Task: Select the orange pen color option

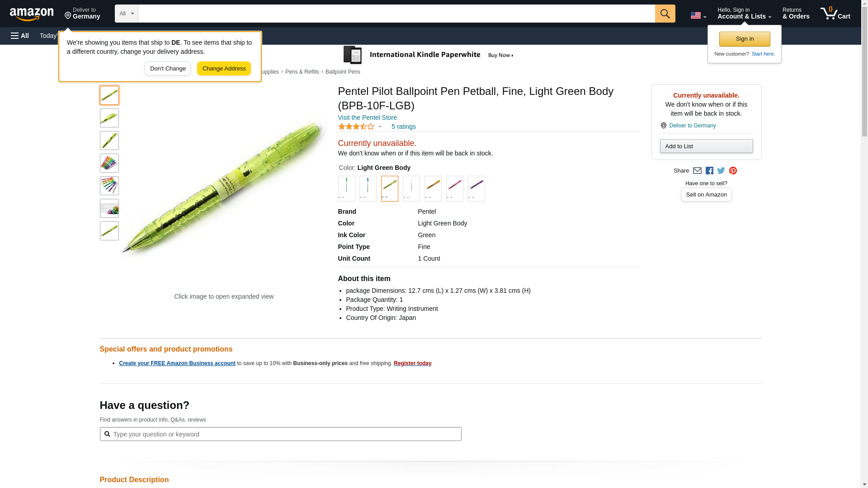Action: 433,188
